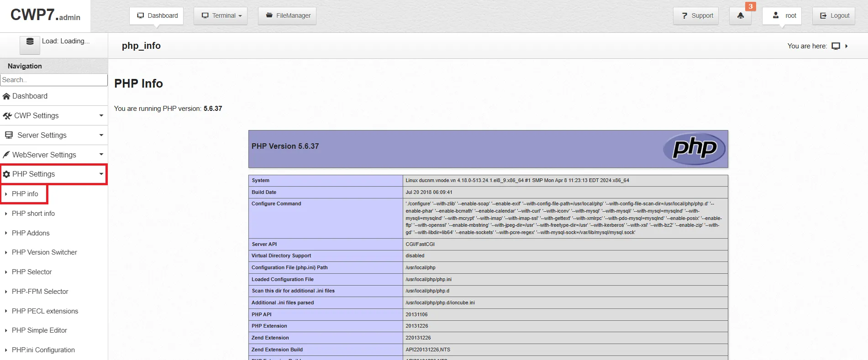This screenshot has width=868, height=360.
Task: Open PHP.ini Configuration page
Action: 43,350
